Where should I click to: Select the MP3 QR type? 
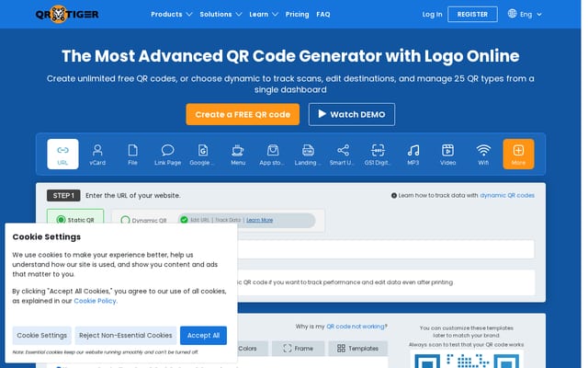coord(413,154)
